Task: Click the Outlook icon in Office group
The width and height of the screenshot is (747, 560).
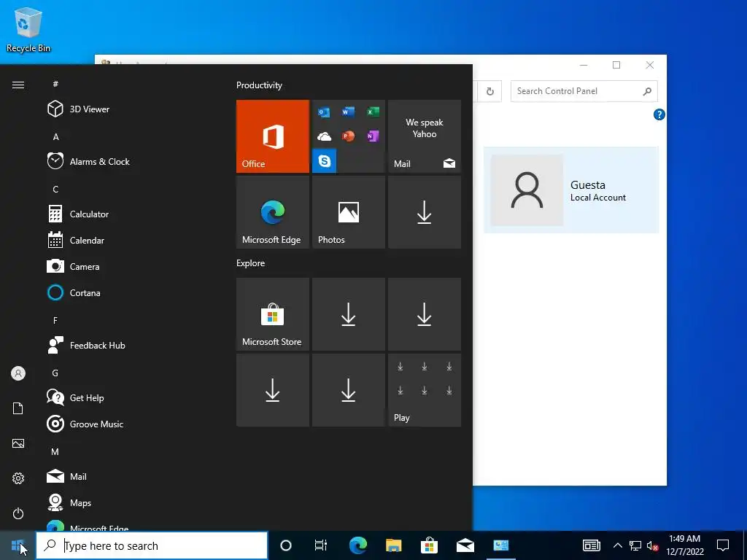Action: (324, 112)
